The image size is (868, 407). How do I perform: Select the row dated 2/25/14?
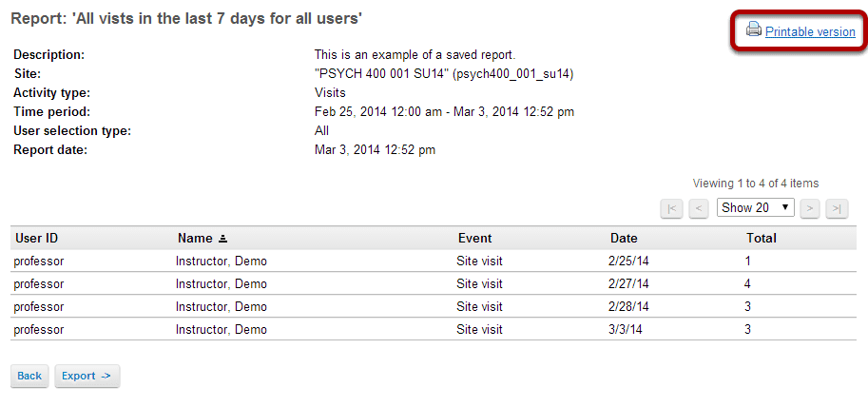point(434,261)
